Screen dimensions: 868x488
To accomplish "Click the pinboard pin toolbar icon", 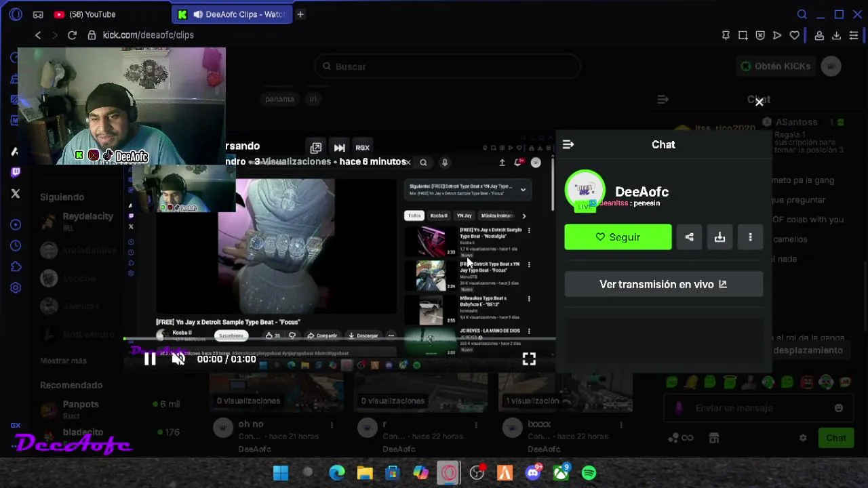I will (726, 35).
